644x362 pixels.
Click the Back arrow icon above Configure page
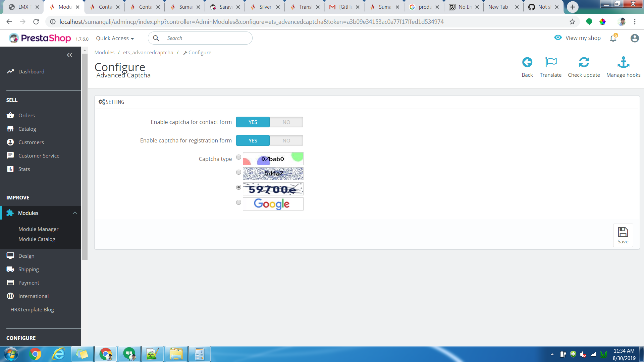click(x=527, y=62)
